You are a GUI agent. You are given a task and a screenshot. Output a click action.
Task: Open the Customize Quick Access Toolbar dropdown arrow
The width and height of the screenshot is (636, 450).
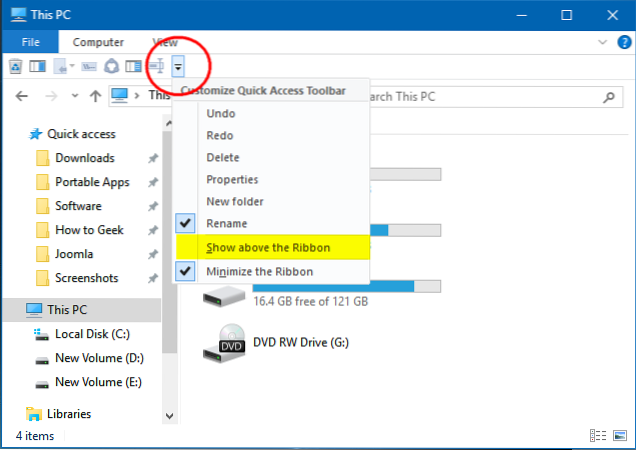click(178, 67)
